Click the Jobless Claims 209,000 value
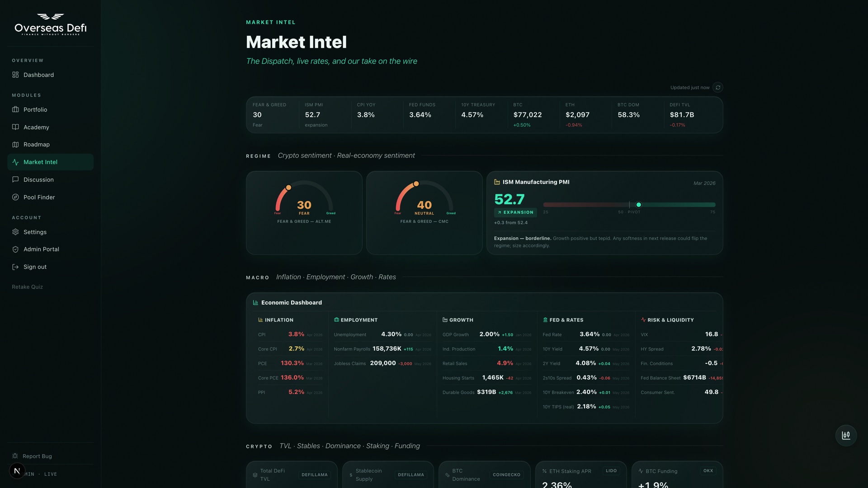Viewport: 868px width, 488px height. tap(383, 363)
